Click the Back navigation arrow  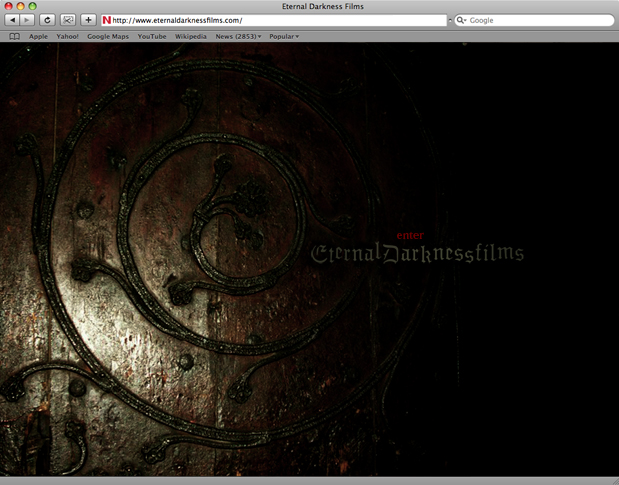tap(12, 20)
